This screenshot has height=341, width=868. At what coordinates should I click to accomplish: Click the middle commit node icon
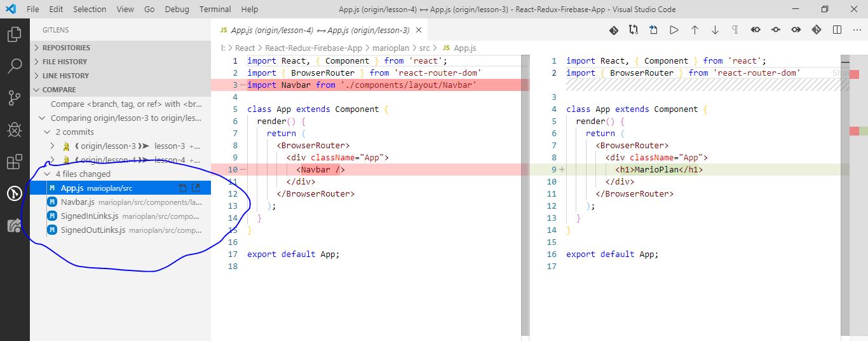coord(776,30)
